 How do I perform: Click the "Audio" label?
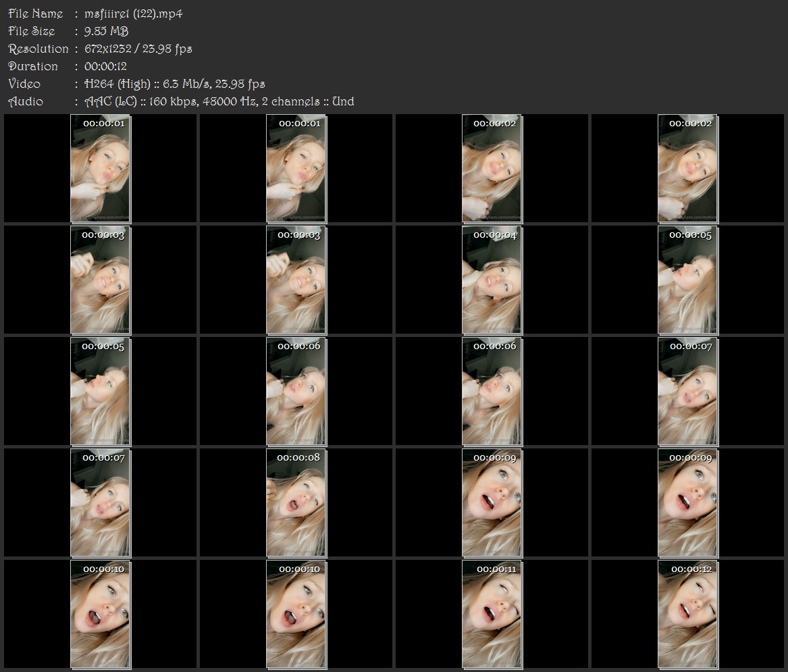tap(26, 101)
